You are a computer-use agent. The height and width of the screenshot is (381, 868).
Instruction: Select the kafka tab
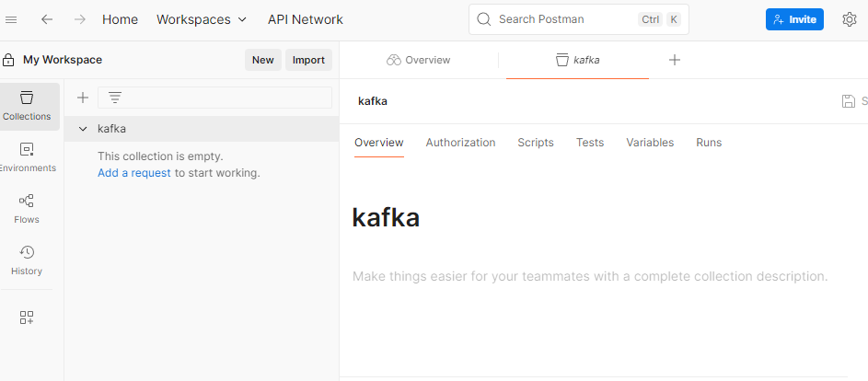[x=577, y=60]
